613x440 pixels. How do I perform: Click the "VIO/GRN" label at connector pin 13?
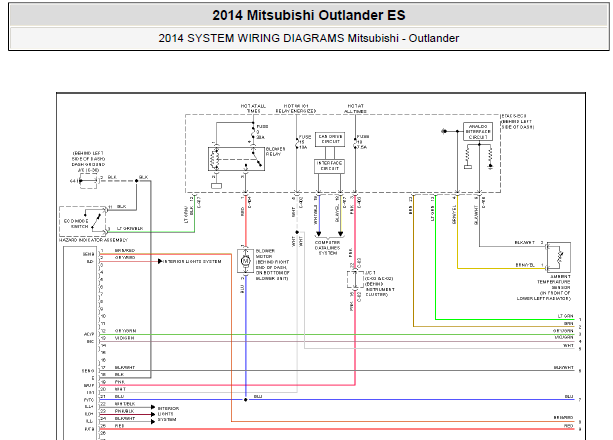point(124,338)
